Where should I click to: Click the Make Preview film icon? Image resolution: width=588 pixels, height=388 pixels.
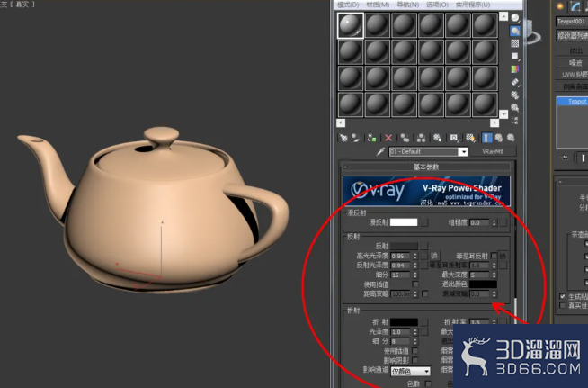[x=515, y=82]
